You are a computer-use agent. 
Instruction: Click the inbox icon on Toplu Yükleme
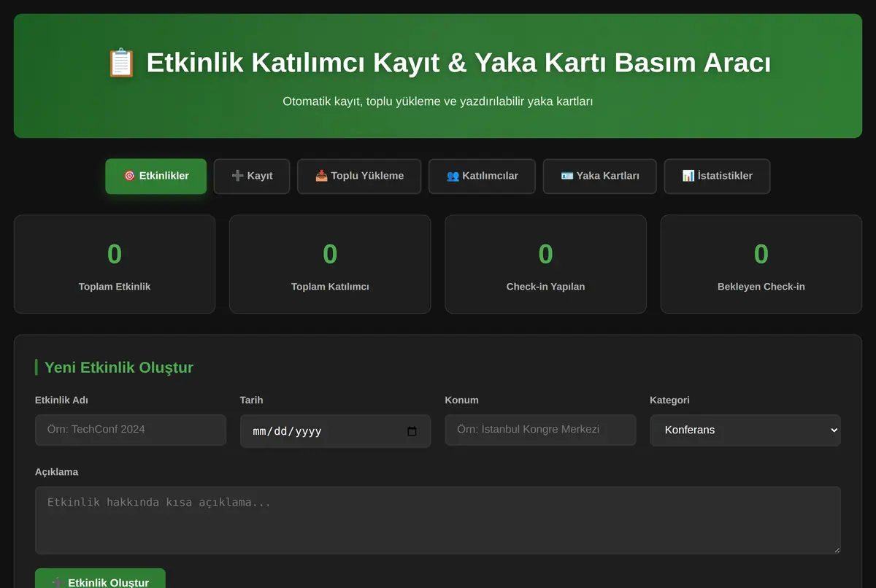(x=321, y=176)
